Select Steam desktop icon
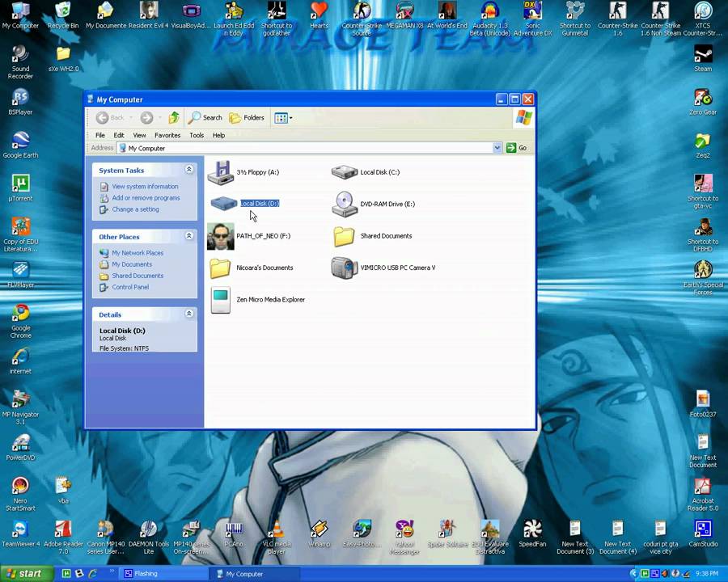The height and width of the screenshot is (582, 728). tap(703, 58)
